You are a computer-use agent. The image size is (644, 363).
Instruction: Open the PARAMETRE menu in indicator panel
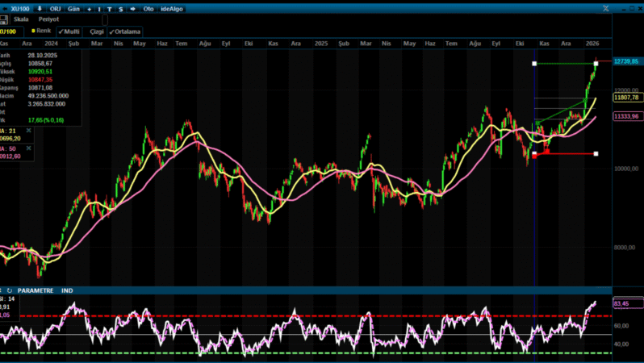tap(35, 290)
